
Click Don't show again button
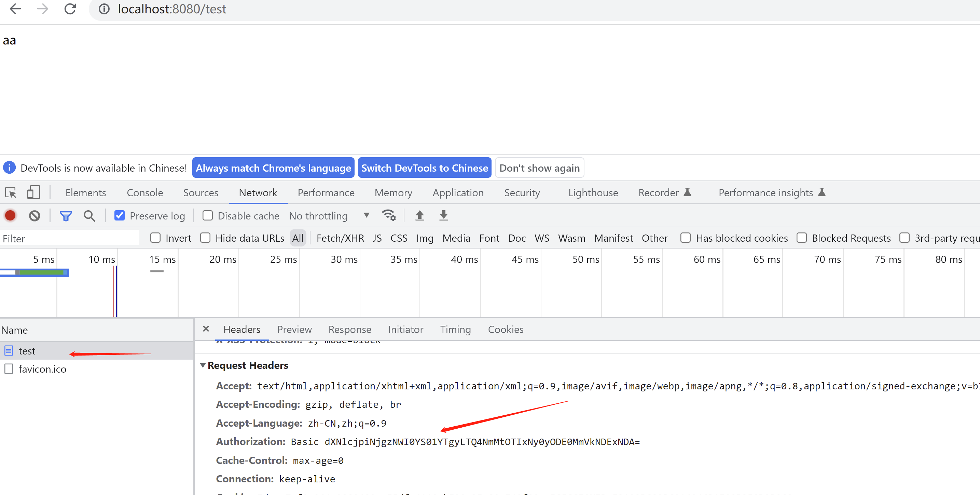click(x=539, y=168)
